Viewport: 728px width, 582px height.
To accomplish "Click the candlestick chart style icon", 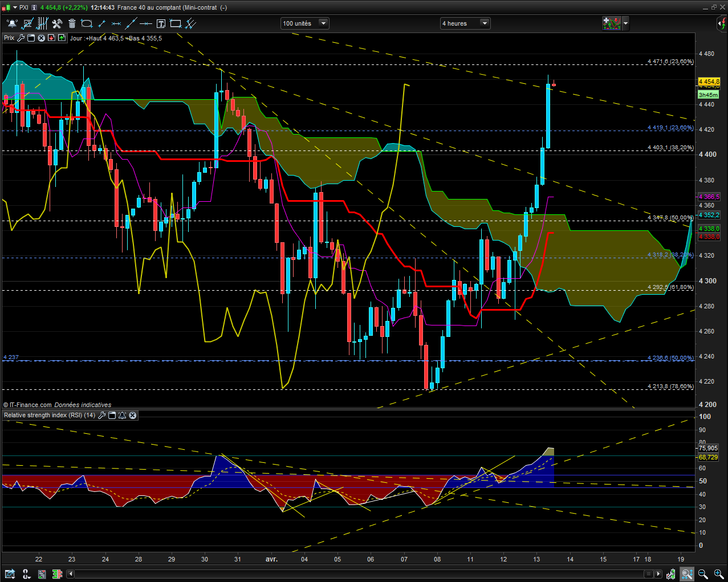I will (5, 7).
